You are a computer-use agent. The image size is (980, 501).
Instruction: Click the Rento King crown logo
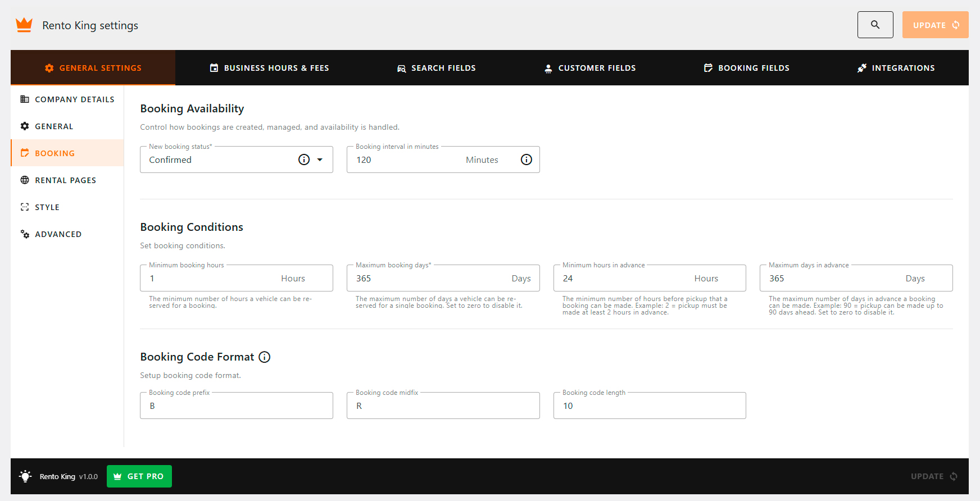click(x=24, y=25)
